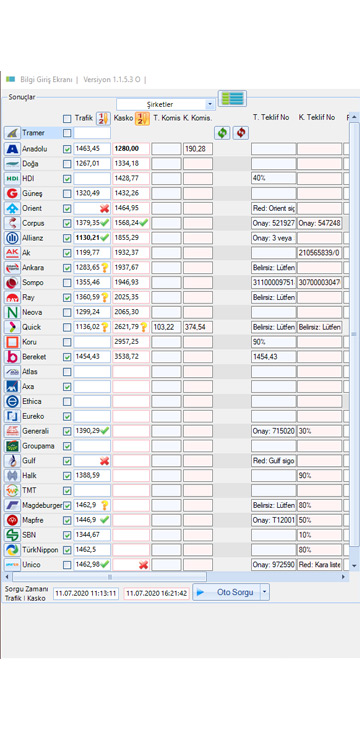Click the Bereket logo icon
The width and height of the screenshot is (360, 748).
tap(12, 356)
